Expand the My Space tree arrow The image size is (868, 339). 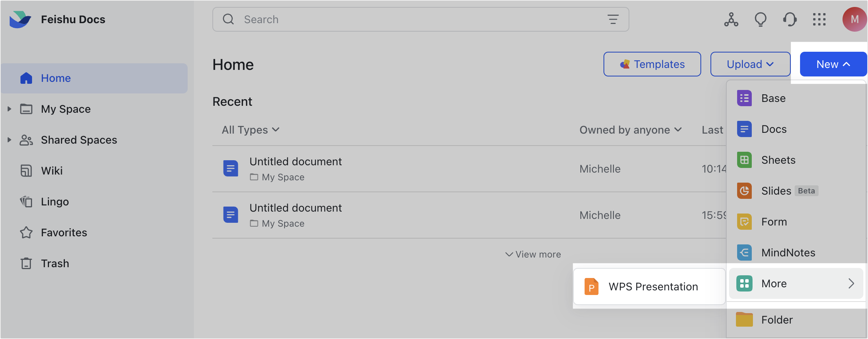9,109
